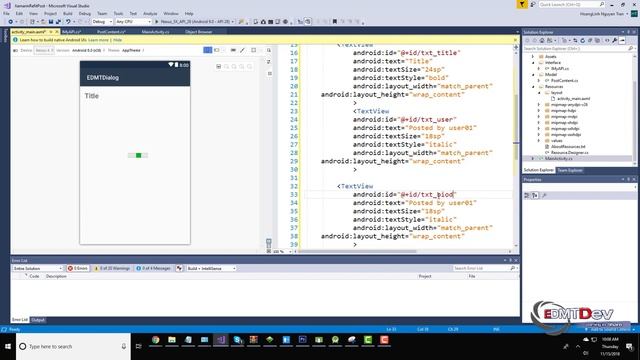The height and width of the screenshot is (360, 640).
Task: Toggle the build filter icon in Error List
Action: click(179, 268)
